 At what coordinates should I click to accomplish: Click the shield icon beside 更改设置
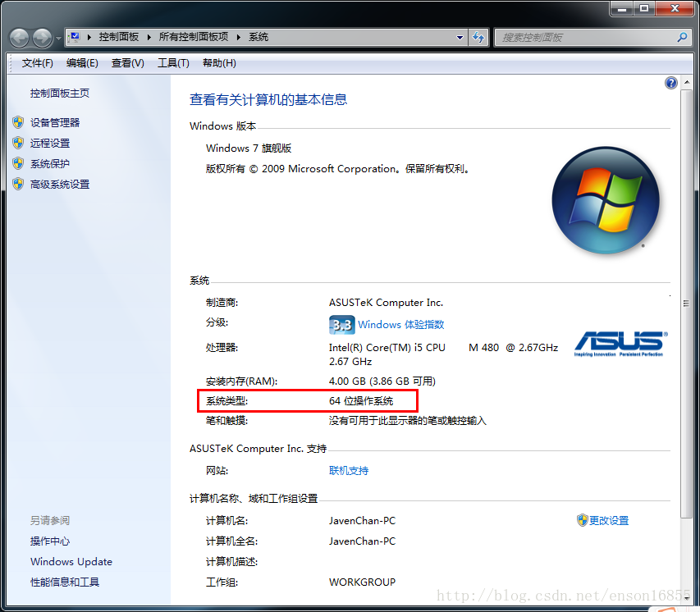coord(582,520)
